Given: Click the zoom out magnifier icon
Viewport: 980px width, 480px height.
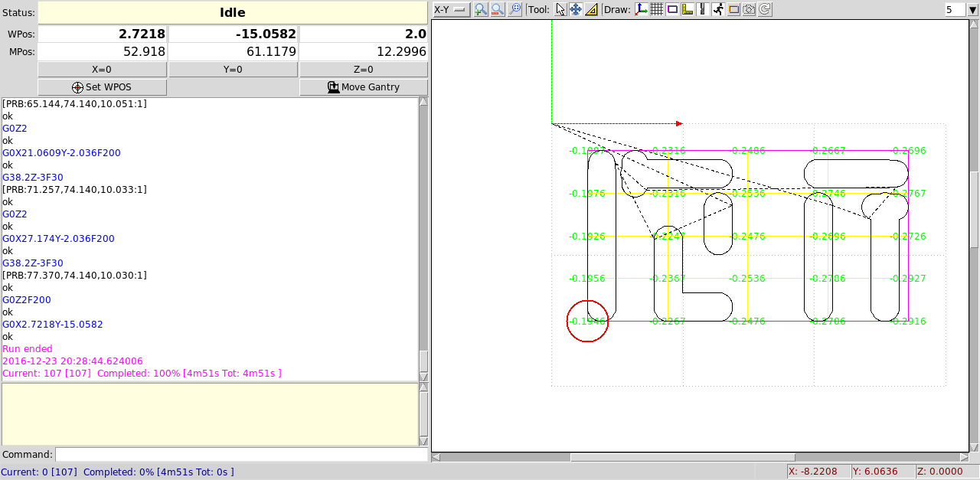Looking at the screenshot, I should tap(498, 9).
